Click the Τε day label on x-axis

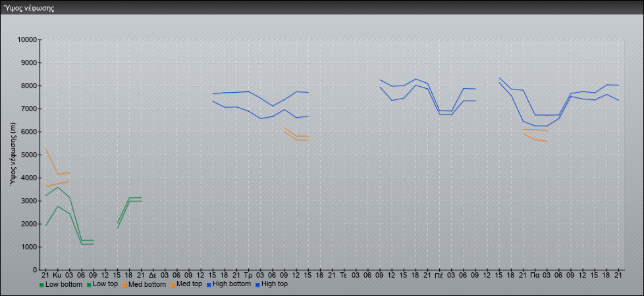(343, 275)
